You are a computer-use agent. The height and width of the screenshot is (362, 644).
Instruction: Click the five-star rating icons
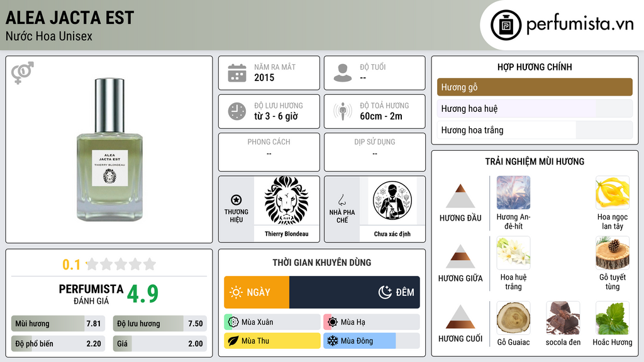pos(121,264)
